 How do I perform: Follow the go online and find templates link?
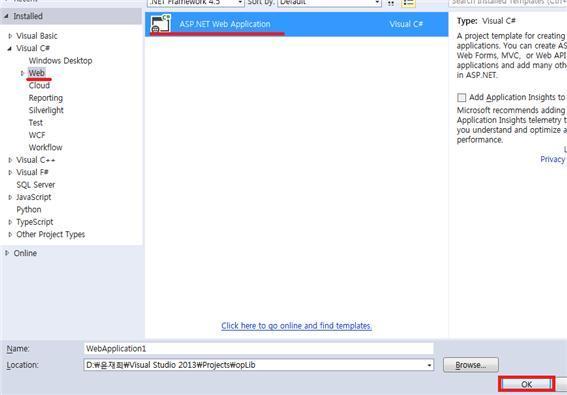pyautogui.click(x=297, y=326)
